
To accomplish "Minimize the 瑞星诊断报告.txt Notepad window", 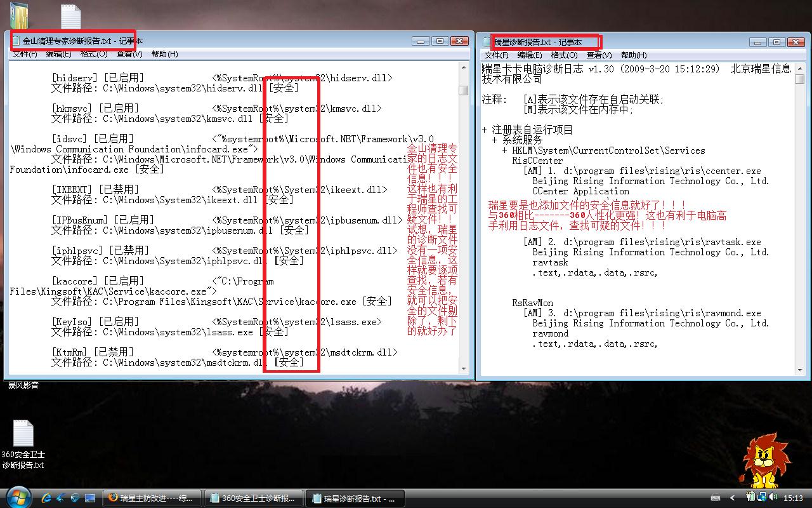I will click(757, 42).
